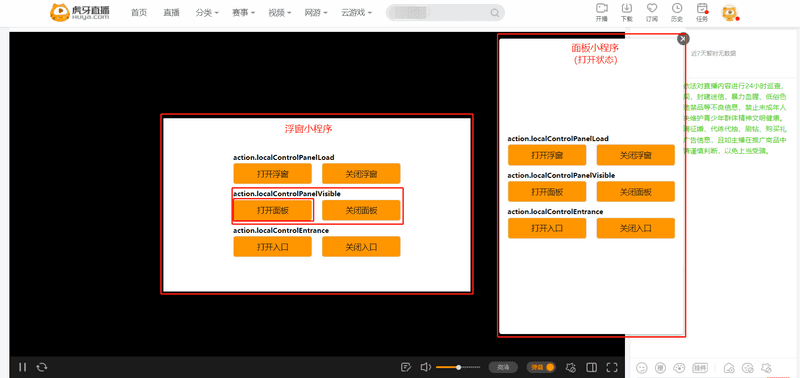Click 关闭浮窗 in the floating window
Screen dimensions: 800x378
point(361,173)
